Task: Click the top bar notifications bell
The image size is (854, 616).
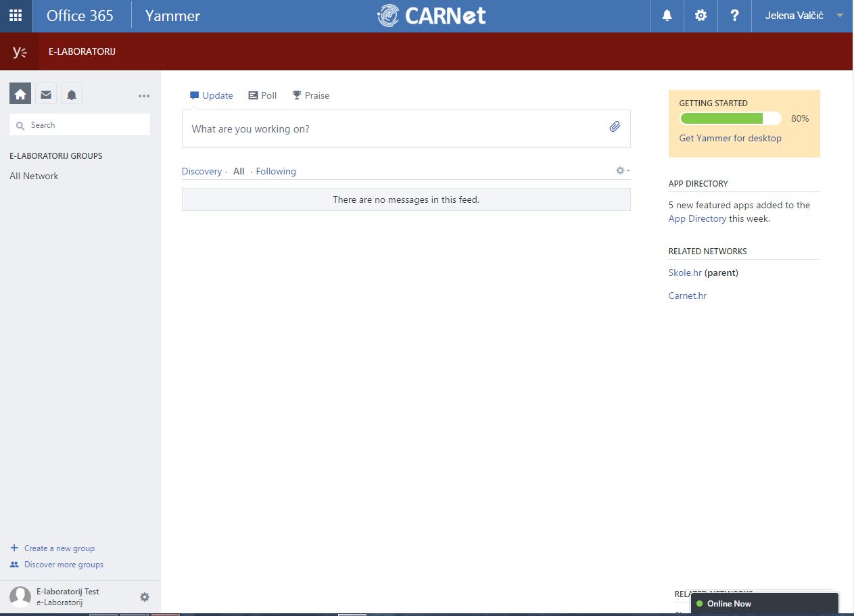Action: [667, 16]
